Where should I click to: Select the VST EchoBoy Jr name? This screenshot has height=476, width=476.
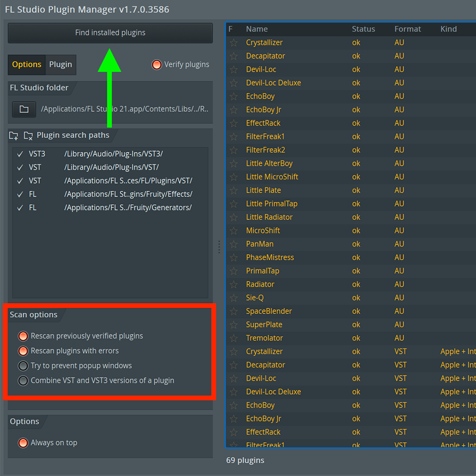point(264,418)
